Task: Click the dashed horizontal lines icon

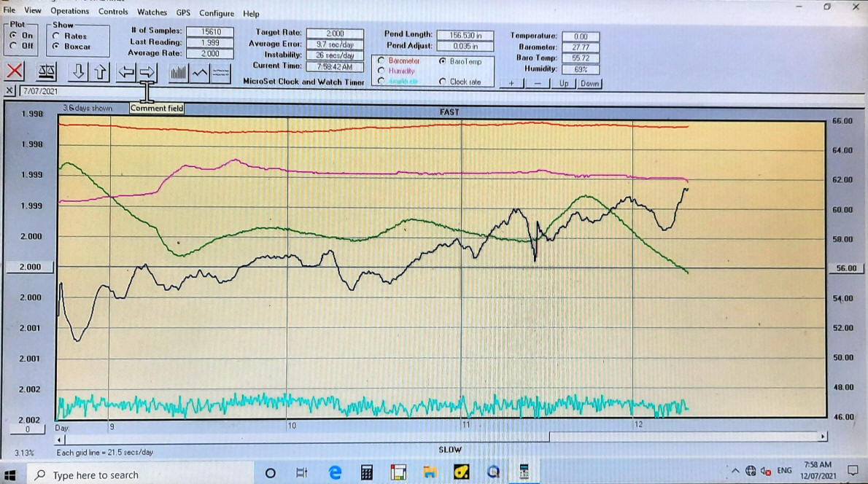Action: (220, 72)
